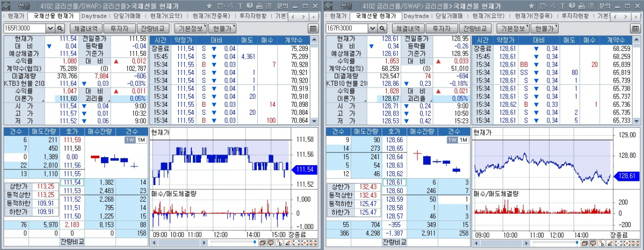Click 문의 in right window title bar

(x=605, y=6)
